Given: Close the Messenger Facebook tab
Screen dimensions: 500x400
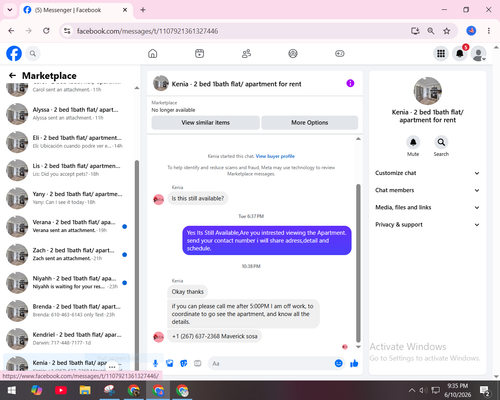Looking at the screenshot, I should [125, 10].
